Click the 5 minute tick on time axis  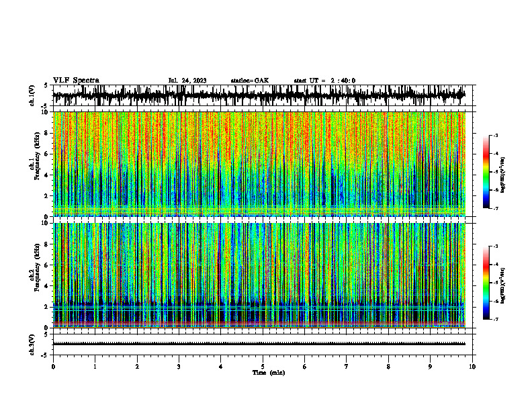pos(263,367)
